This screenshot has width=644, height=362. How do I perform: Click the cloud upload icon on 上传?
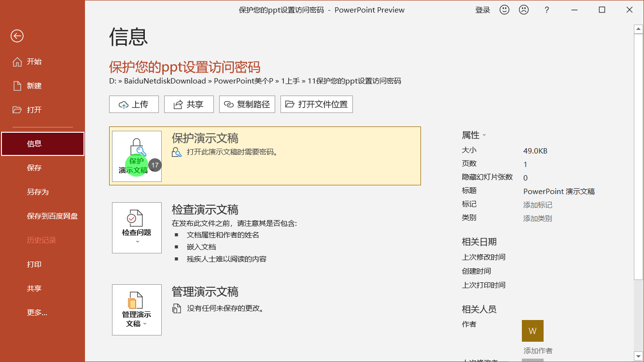123,104
